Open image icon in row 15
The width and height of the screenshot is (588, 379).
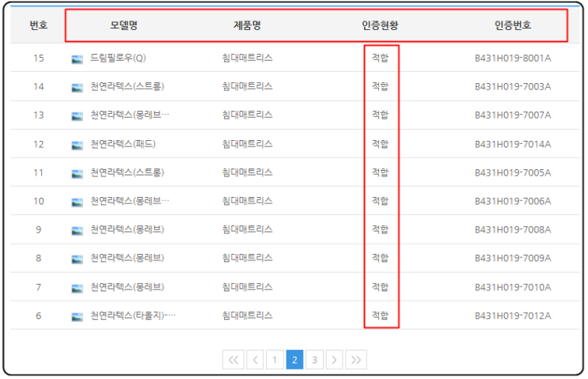(77, 59)
